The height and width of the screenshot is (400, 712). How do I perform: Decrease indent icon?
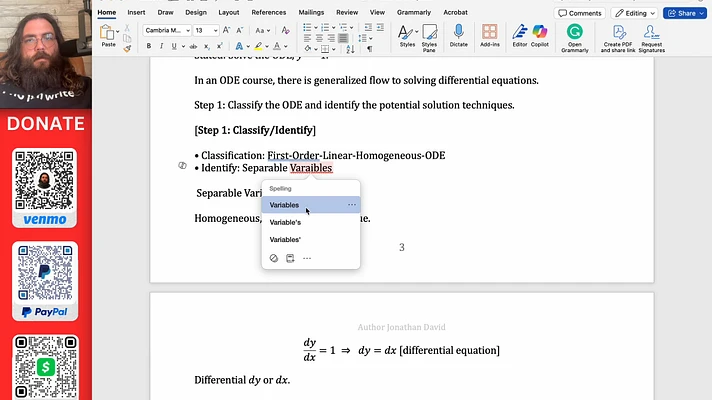point(368,28)
